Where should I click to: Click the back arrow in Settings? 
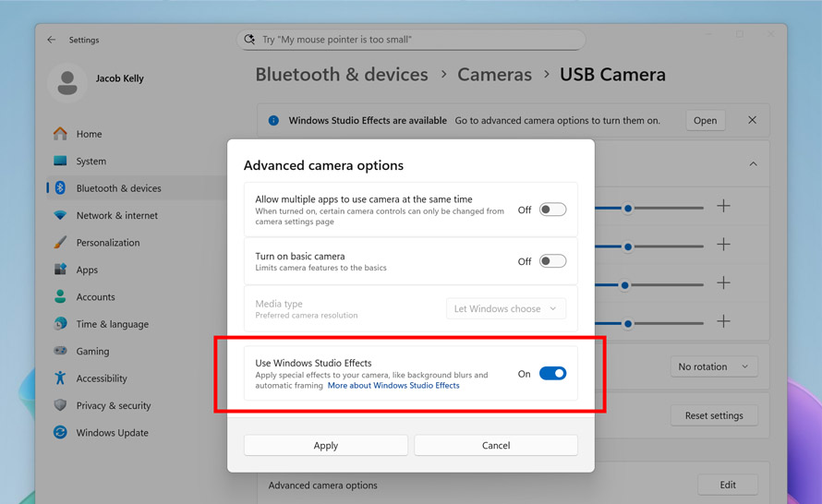[x=52, y=40]
